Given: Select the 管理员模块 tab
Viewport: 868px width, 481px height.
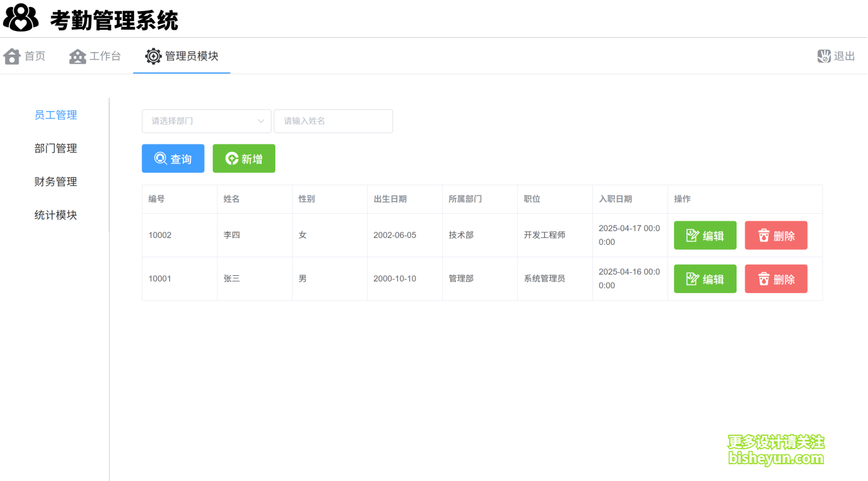Looking at the screenshot, I should tap(182, 56).
